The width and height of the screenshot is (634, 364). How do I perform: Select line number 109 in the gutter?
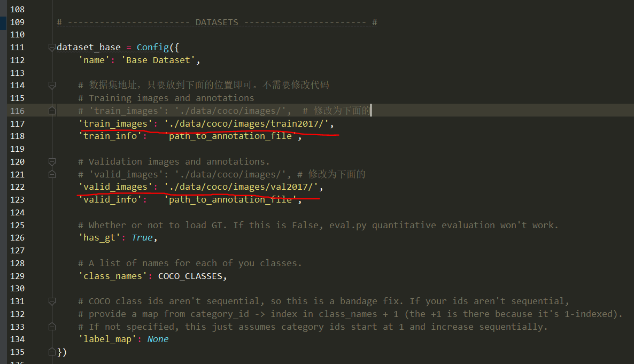18,22
